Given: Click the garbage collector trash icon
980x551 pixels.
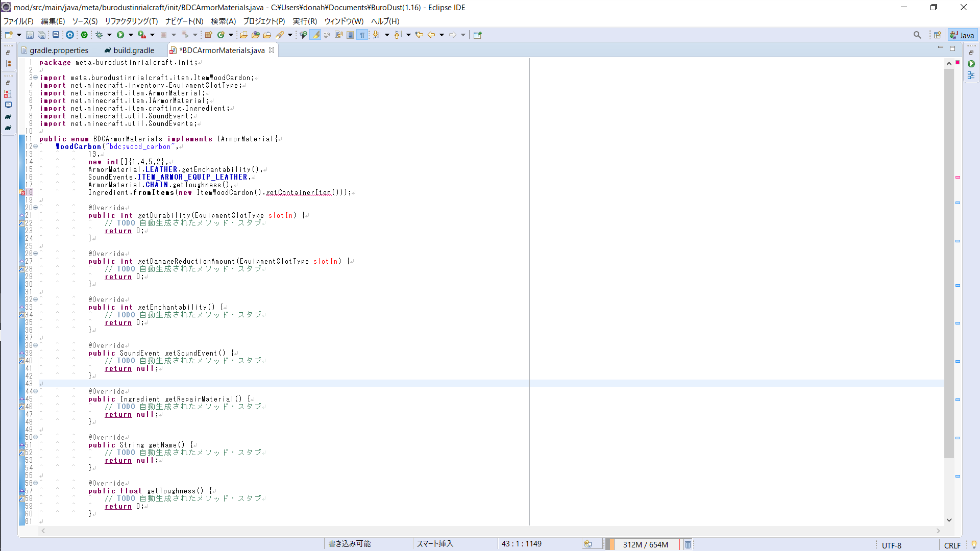Looking at the screenshot, I should pos(688,544).
